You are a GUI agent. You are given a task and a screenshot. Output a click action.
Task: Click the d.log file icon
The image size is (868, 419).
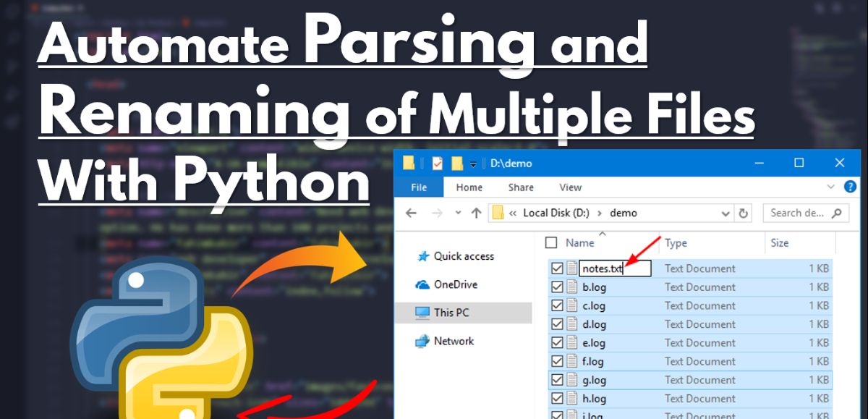point(572,324)
